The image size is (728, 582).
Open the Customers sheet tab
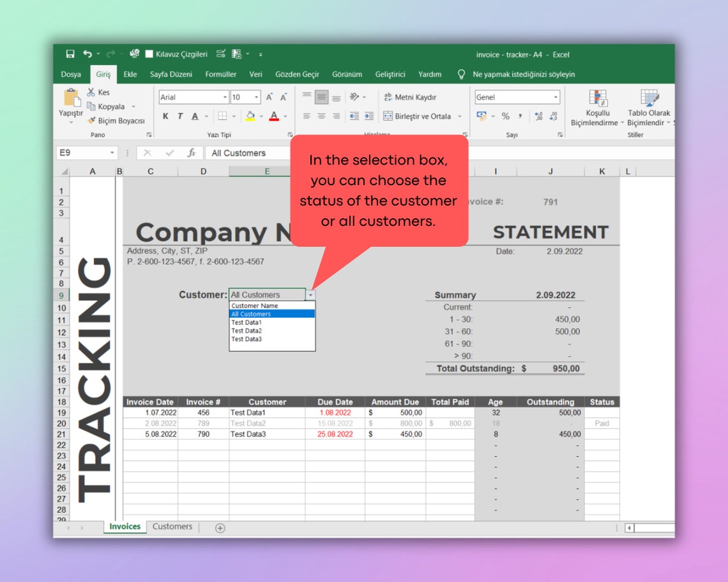coord(172,526)
